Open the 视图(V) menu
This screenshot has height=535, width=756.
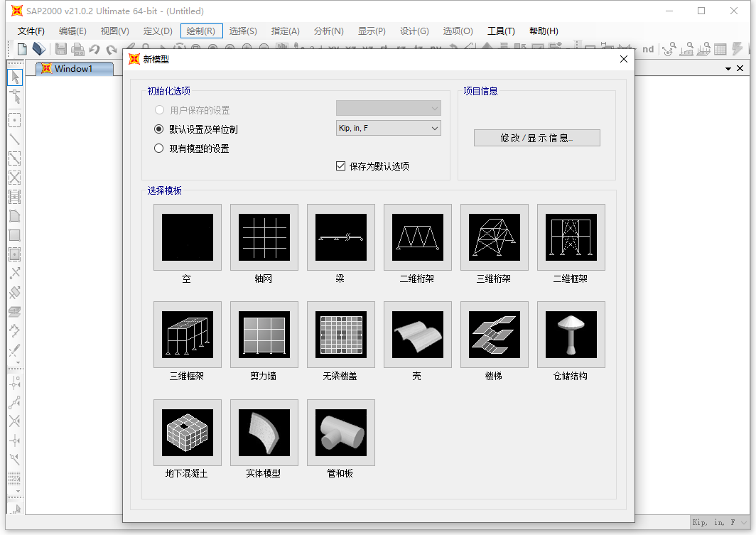(x=115, y=31)
